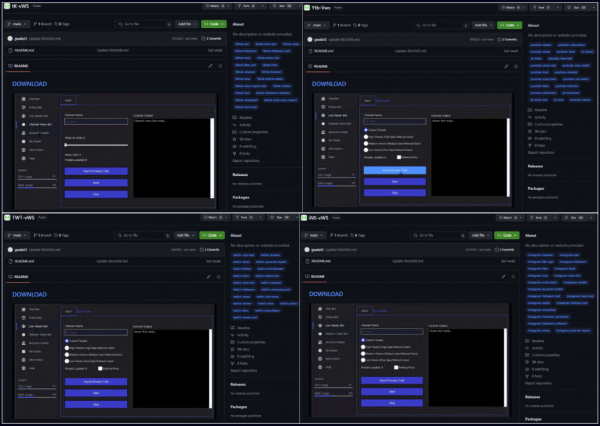Switch to README tab in tK-vWS repo
The image size is (600, 426).
click(20, 66)
